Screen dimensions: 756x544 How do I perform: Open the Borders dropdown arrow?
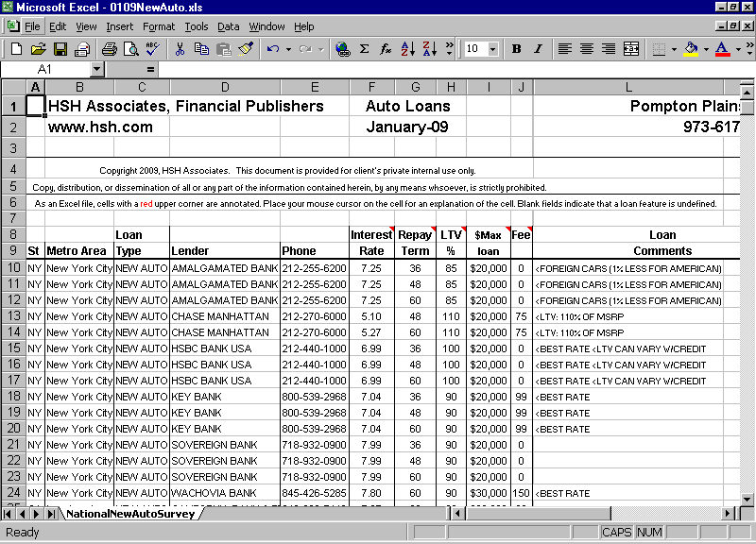(674, 49)
